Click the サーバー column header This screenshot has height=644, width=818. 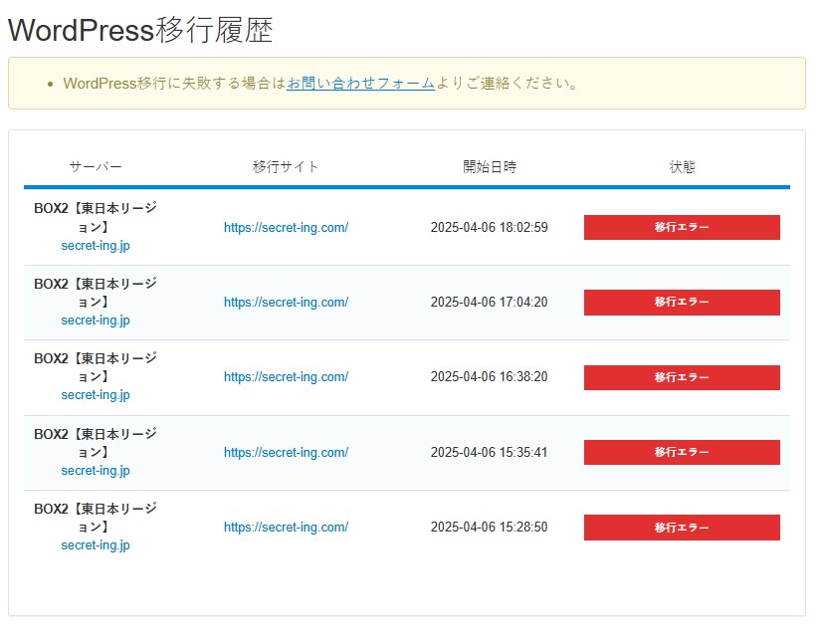coord(96,167)
